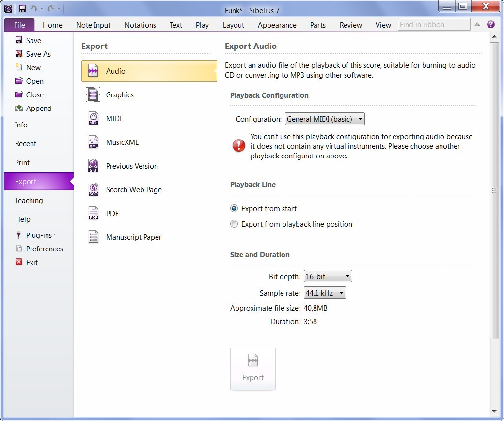Click the Save As icon
The height and width of the screenshot is (421, 504).
pyautogui.click(x=19, y=53)
